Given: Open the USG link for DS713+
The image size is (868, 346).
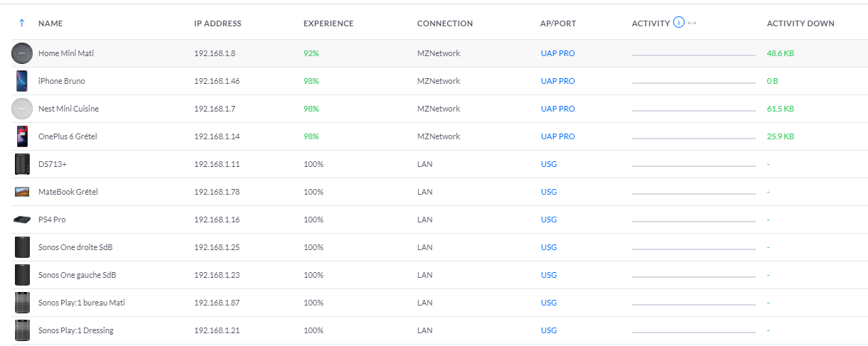Looking at the screenshot, I should tap(549, 164).
